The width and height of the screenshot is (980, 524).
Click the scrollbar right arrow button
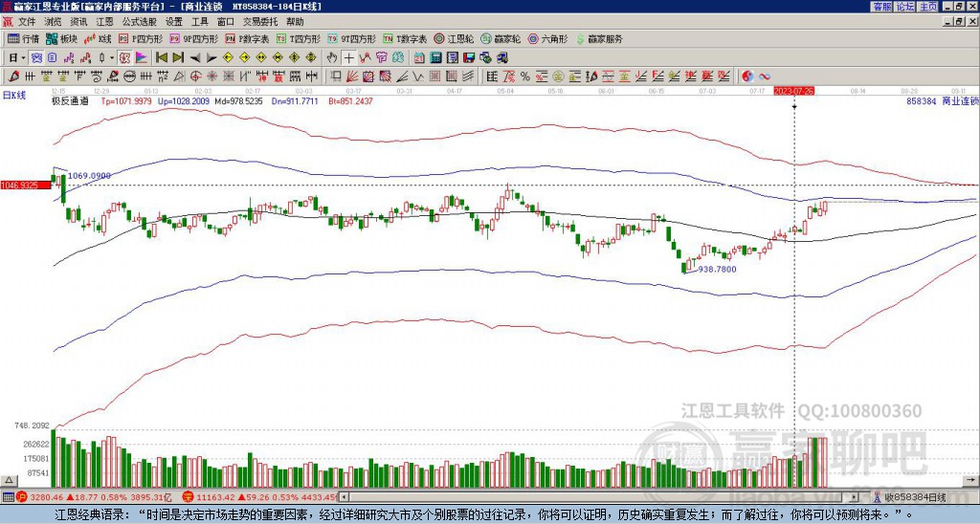tap(855, 497)
